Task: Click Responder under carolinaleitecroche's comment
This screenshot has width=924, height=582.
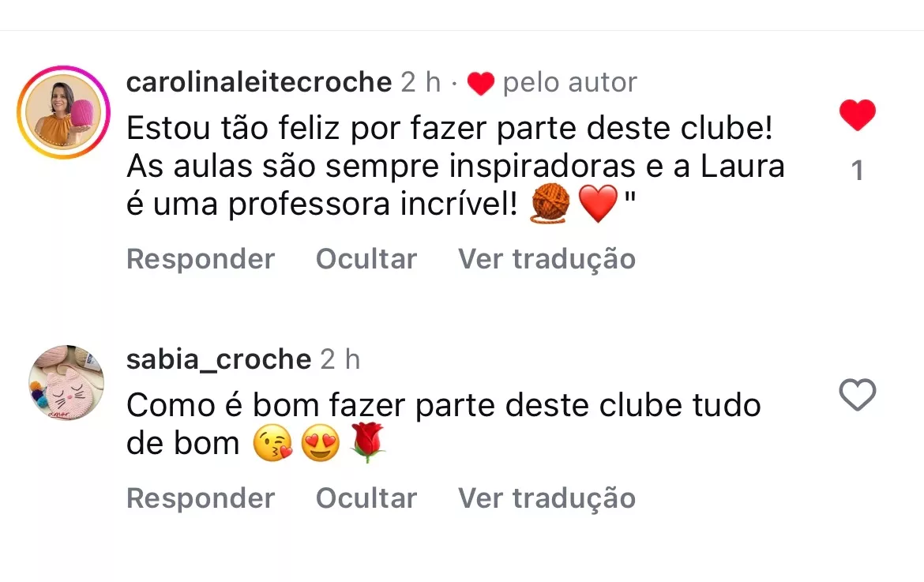Action: point(201,258)
